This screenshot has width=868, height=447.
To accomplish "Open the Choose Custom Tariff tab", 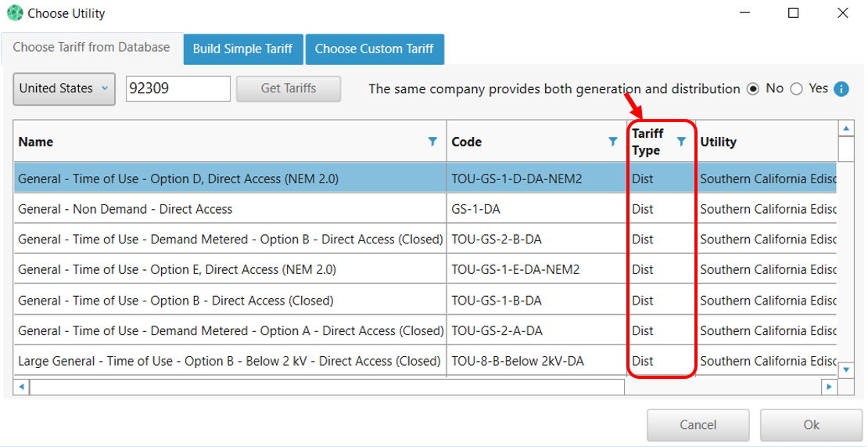I will pos(374,49).
